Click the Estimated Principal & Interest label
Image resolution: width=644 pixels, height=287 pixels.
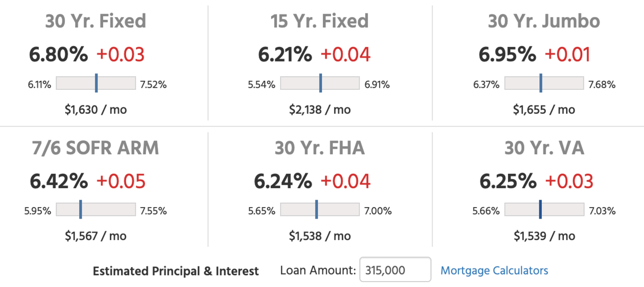tap(176, 271)
